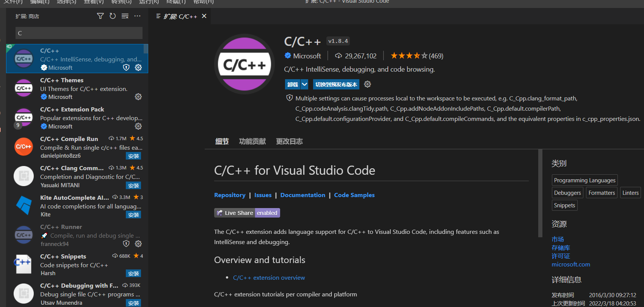The height and width of the screenshot is (307, 644).
Task: Open manage gear for C/C++ Themes
Action: point(138,97)
